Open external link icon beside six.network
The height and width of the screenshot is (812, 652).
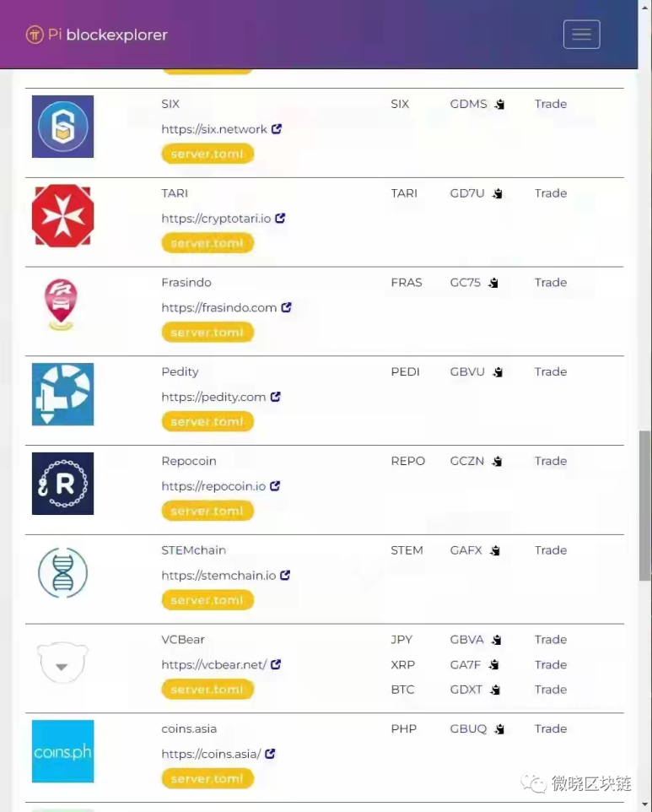tap(277, 129)
